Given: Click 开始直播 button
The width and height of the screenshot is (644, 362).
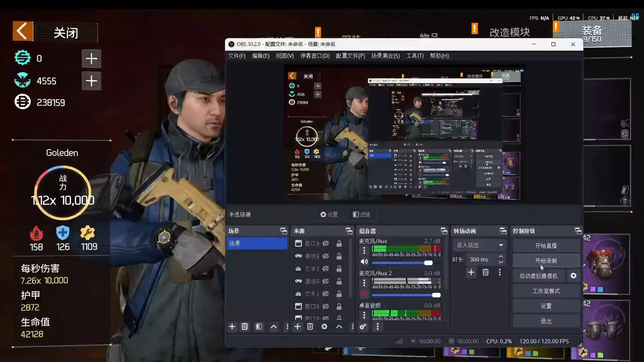Looking at the screenshot, I should click(546, 246).
